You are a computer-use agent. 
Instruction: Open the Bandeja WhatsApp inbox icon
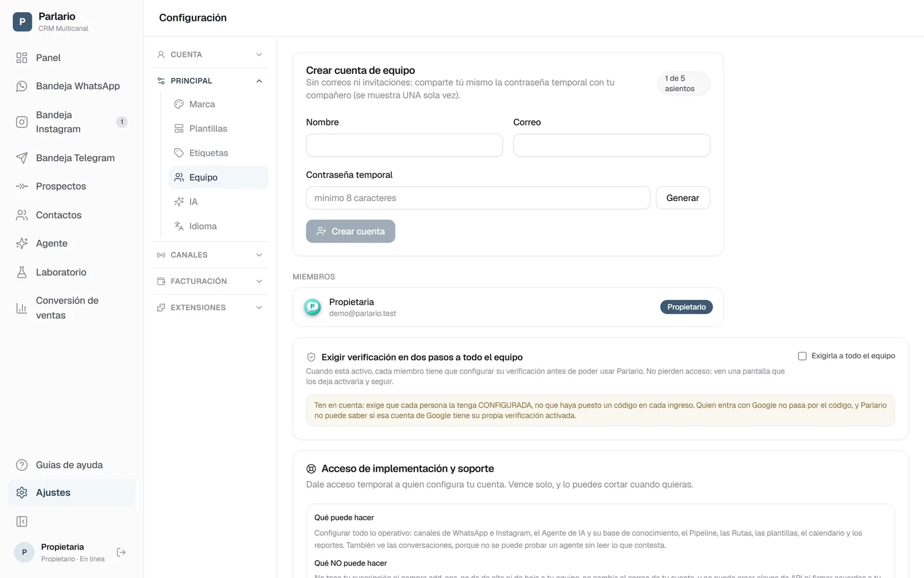tap(22, 86)
